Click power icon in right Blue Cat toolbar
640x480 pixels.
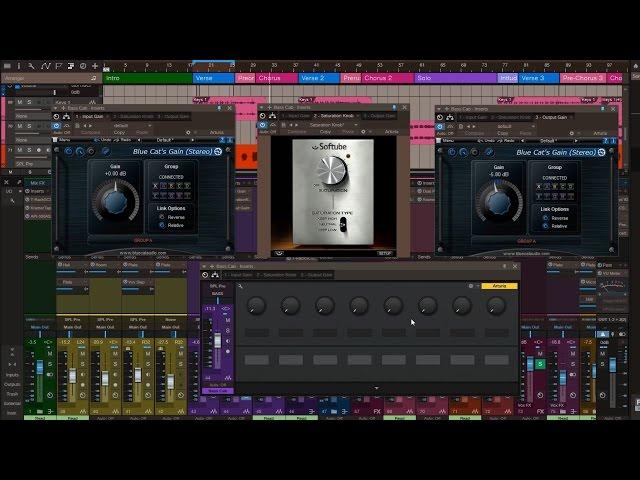coord(452,152)
